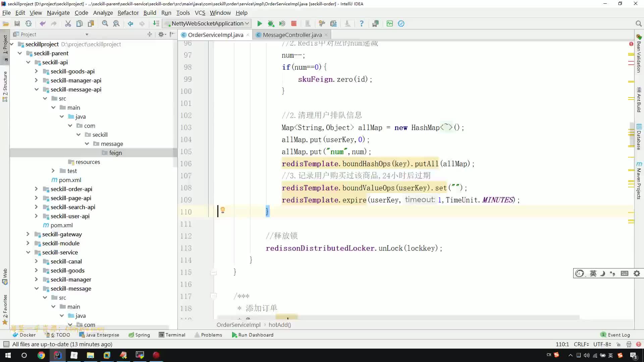Click the Open folder toolbar icon
This screenshot has width=644, height=362.
click(x=6, y=23)
